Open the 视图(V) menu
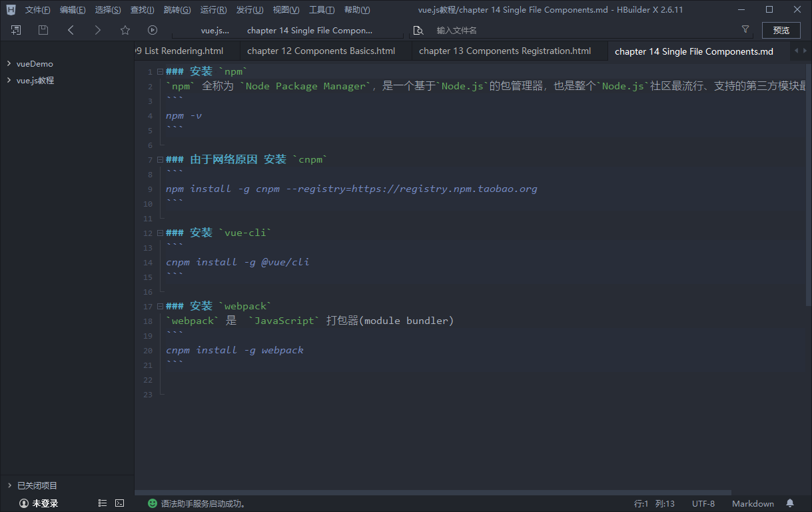The image size is (812, 512). tap(286, 10)
